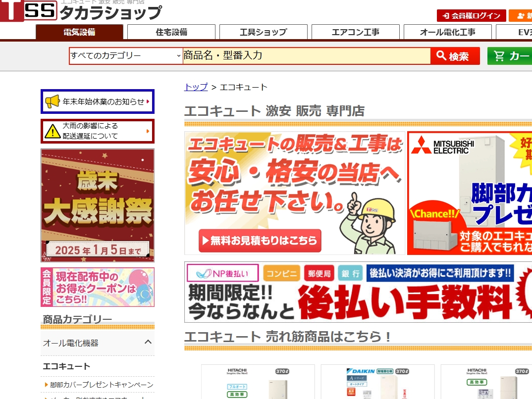Click the MITSUBISHI ELECTRIC logo banner
532x399 pixels.
[x=440, y=146]
